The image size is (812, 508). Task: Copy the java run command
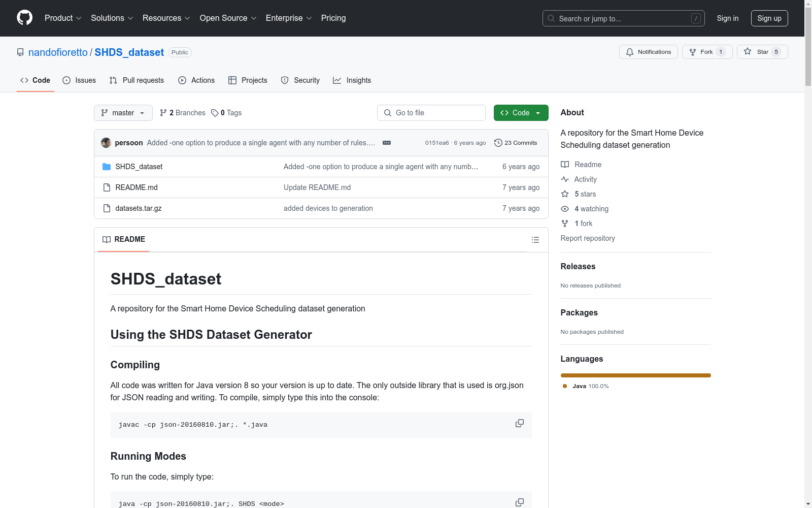point(520,502)
